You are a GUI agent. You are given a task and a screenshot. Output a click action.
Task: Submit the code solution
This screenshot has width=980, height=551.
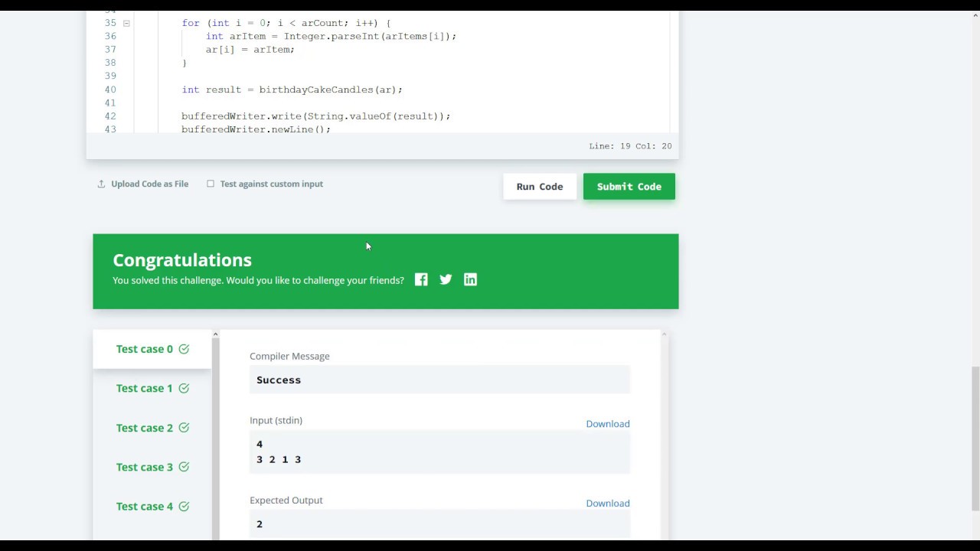pos(629,187)
